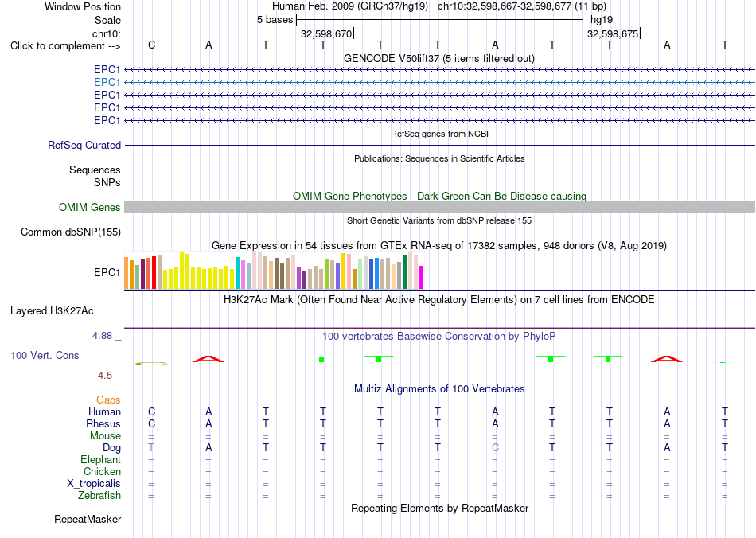Click the '5 bases' scale label
Viewport: 756px width, 538px height.
(x=275, y=20)
